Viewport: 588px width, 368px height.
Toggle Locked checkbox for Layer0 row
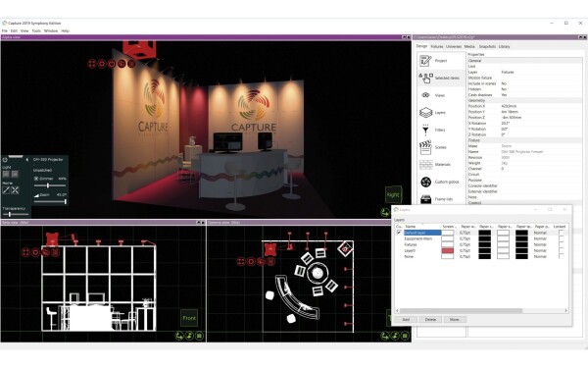[x=561, y=250]
